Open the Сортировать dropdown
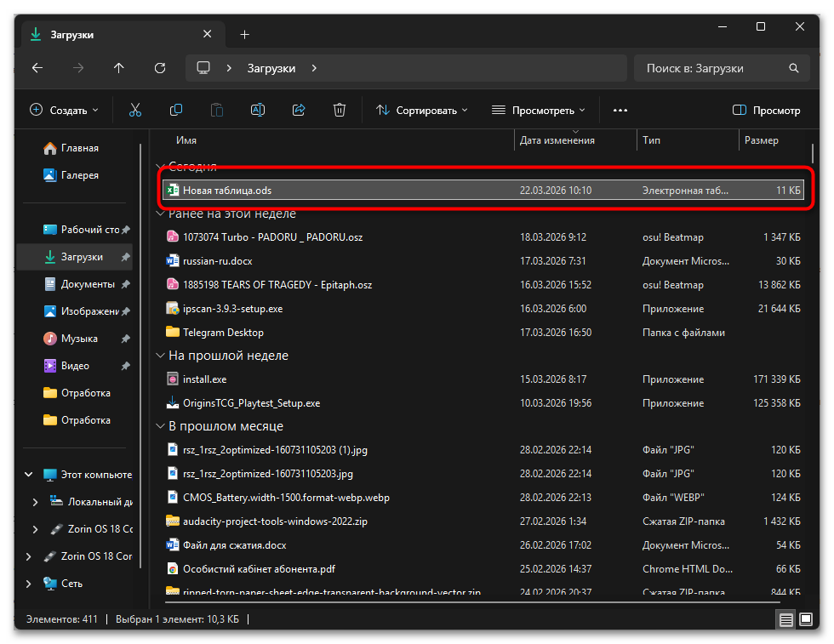This screenshot has height=644, width=834. coord(422,110)
